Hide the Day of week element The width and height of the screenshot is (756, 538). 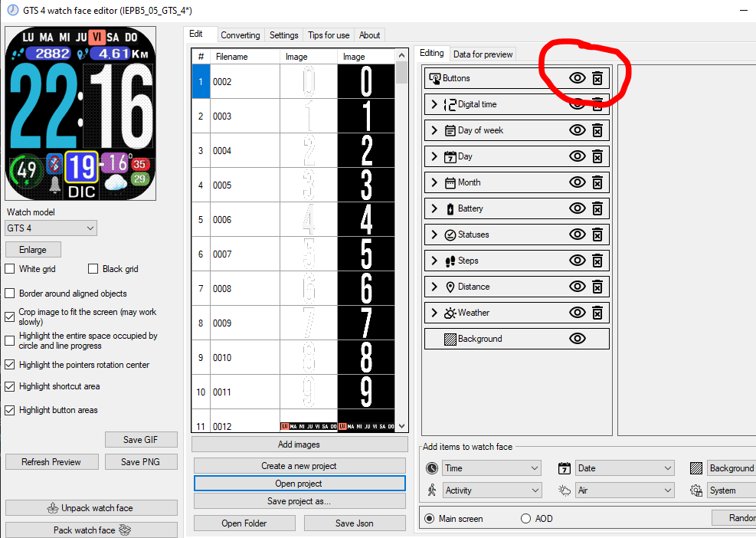click(x=577, y=130)
